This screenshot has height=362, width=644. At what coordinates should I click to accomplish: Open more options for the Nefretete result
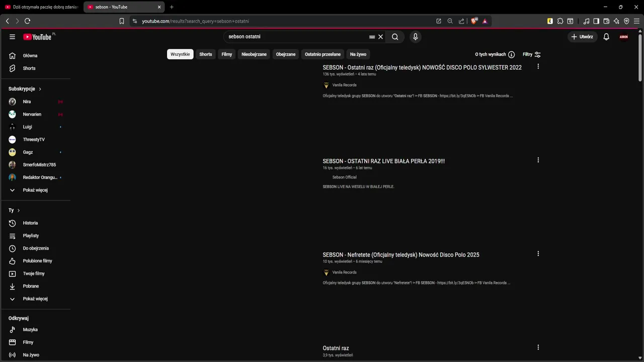coord(538,254)
